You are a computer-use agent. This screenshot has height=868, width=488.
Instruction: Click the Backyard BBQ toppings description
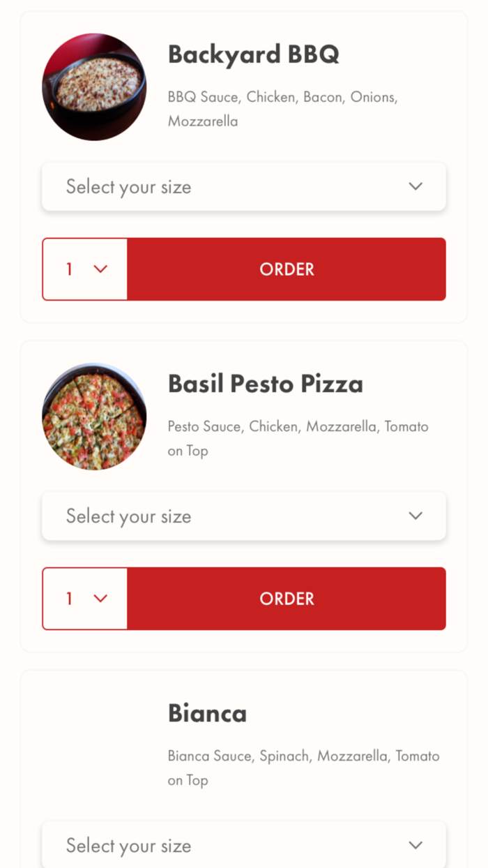[282, 108]
